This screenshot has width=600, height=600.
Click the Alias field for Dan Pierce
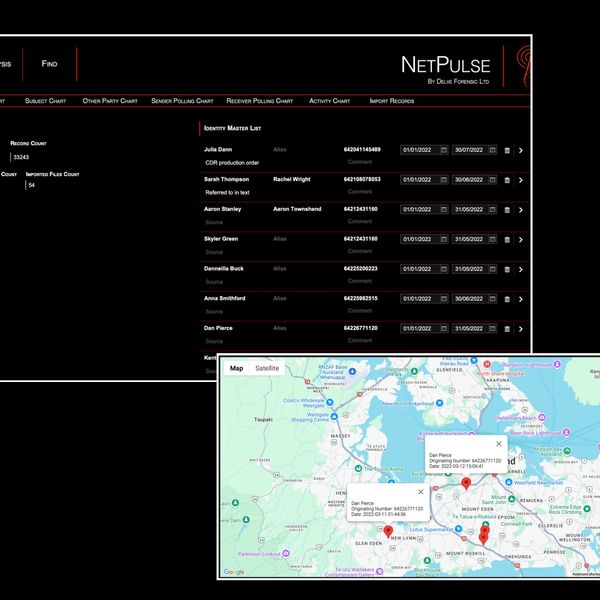[280, 328]
